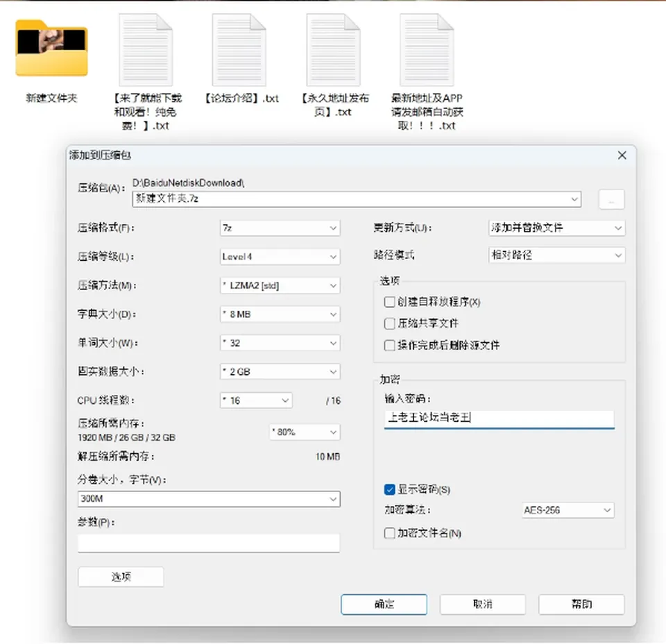The width and height of the screenshot is (666, 644).
Task: Open the 压缩等级 Level 4 dropdown
Action: 280,257
